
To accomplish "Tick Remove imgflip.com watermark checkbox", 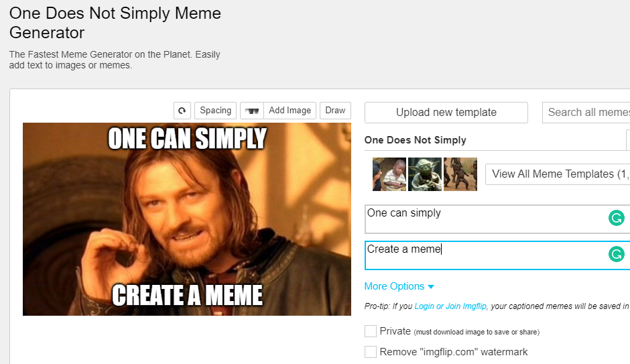I will point(371,351).
